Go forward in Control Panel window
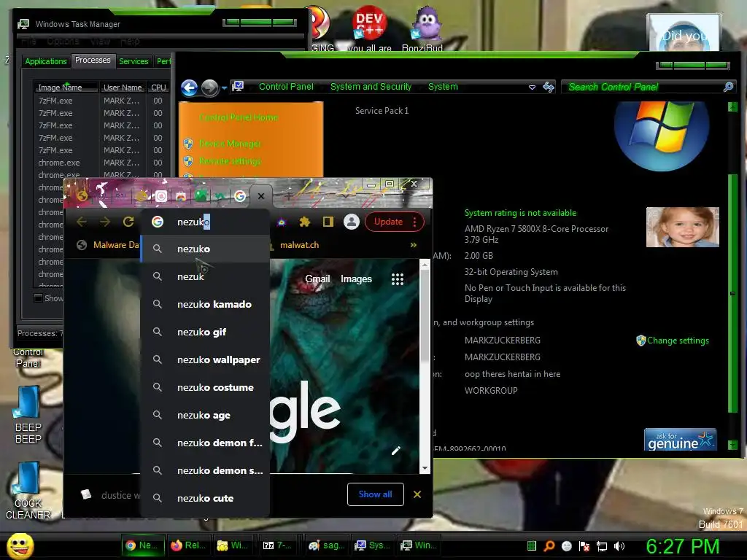 (x=209, y=87)
